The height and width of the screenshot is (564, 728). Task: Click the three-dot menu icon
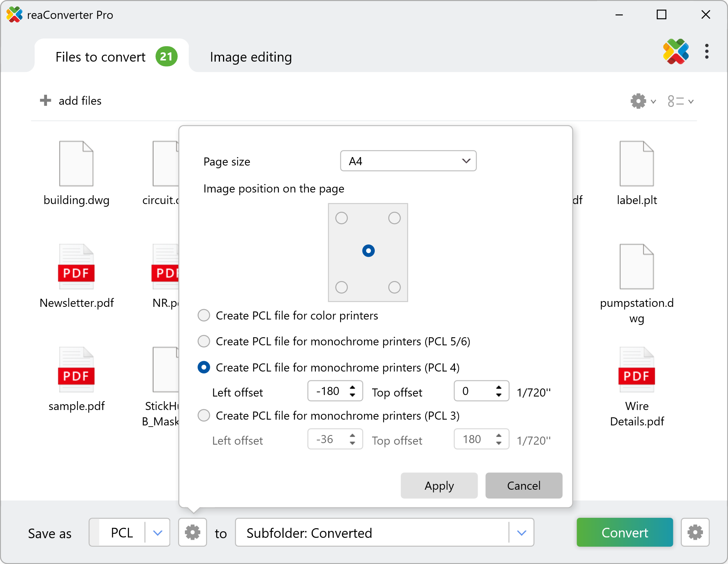[x=706, y=52]
